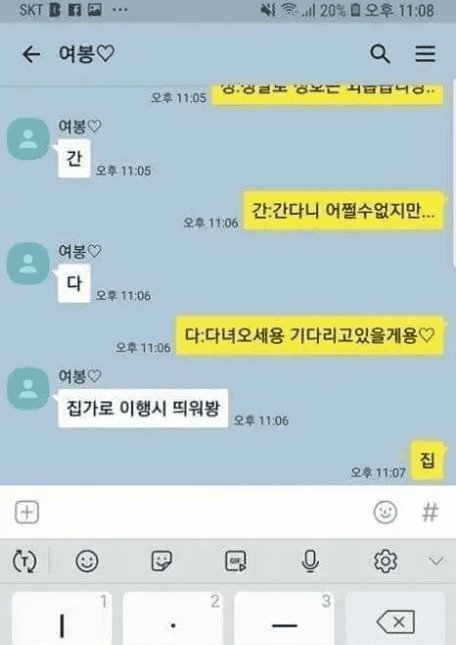
Task: Tap the hashtag search button
Action: 430,513
